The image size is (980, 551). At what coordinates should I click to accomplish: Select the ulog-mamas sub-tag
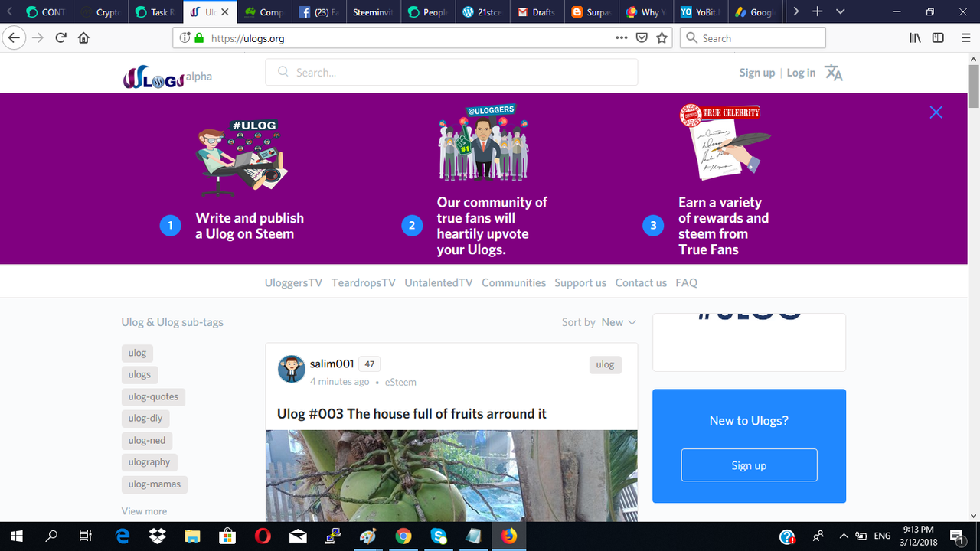point(155,484)
